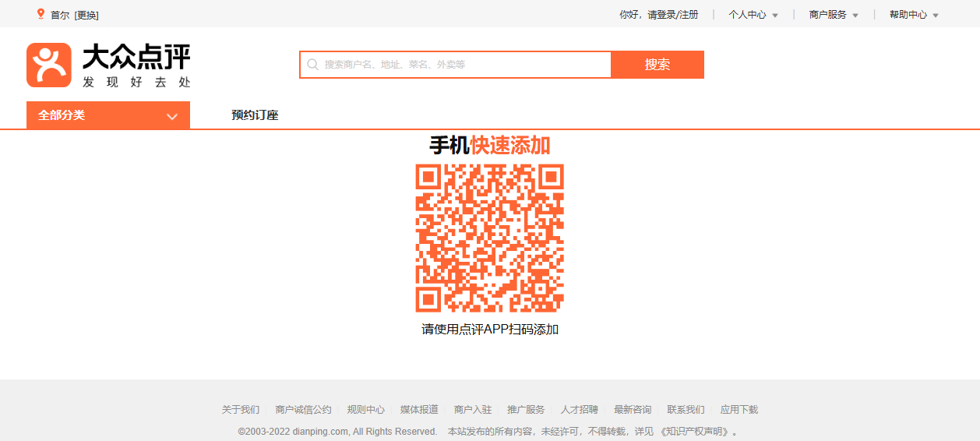Open the Dianping logo home link
The width and height of the screenshot is (980, 441).
tap(108, 65)
